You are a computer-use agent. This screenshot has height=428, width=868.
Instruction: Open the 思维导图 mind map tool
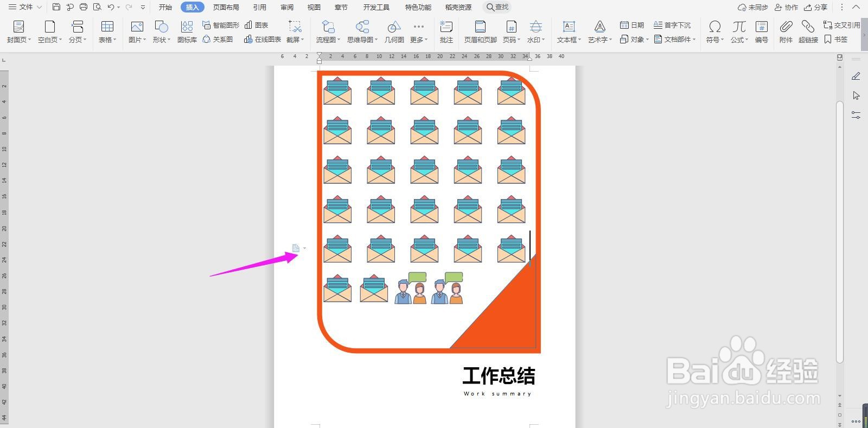coord(362,32)
